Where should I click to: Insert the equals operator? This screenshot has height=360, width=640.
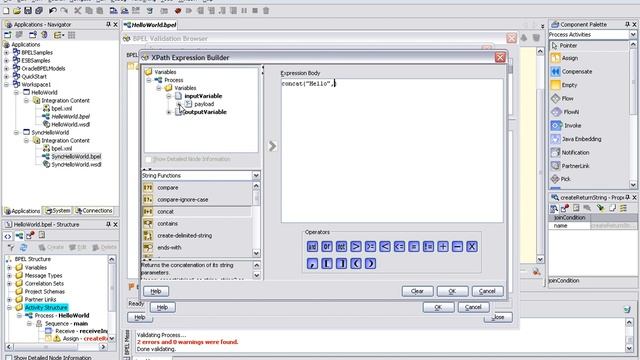[x=413, y=247]
